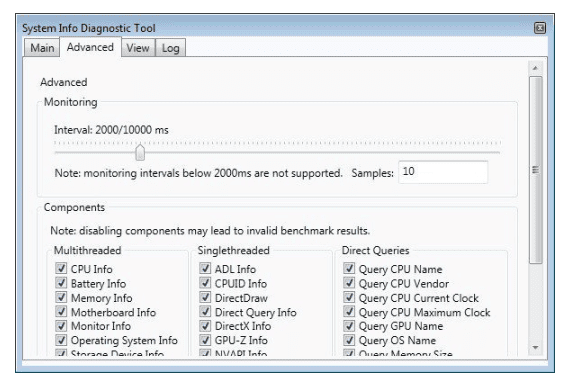Disable Query CPU Maximum Clock
This screenshot has width=572, height=391.
coord(349,311)
